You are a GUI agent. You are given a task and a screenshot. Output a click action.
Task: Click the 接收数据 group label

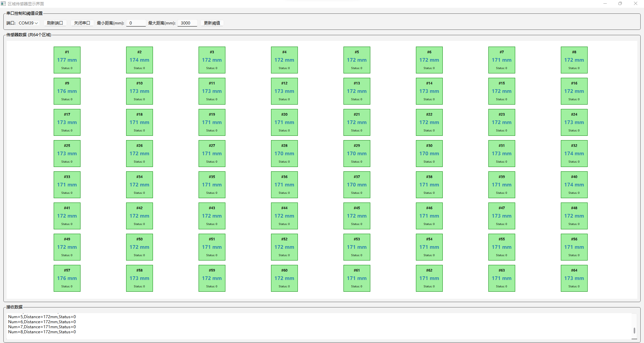point(14,307)
